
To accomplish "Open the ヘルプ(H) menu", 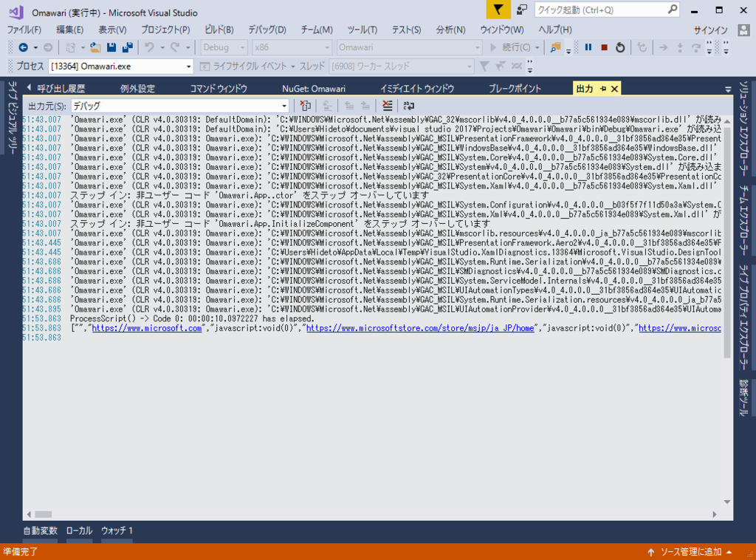I will coord(555,30).
